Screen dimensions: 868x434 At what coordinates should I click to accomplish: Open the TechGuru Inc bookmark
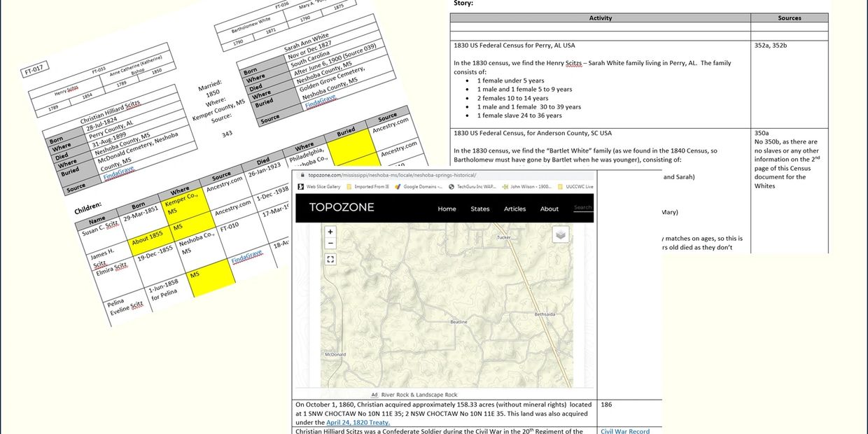click(x=475, y=187)
